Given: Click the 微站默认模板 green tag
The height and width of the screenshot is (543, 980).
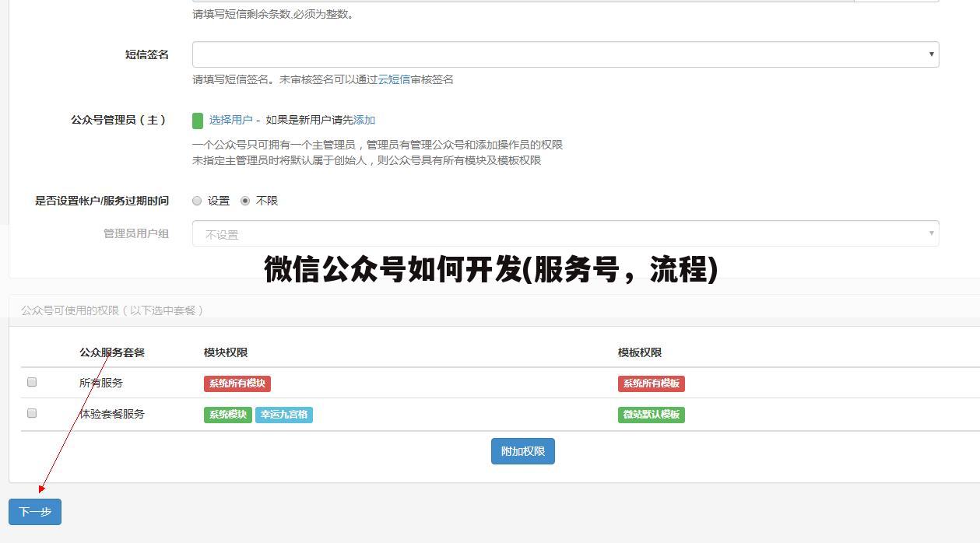Looking at the screenshot, I should tap(652, 415).
